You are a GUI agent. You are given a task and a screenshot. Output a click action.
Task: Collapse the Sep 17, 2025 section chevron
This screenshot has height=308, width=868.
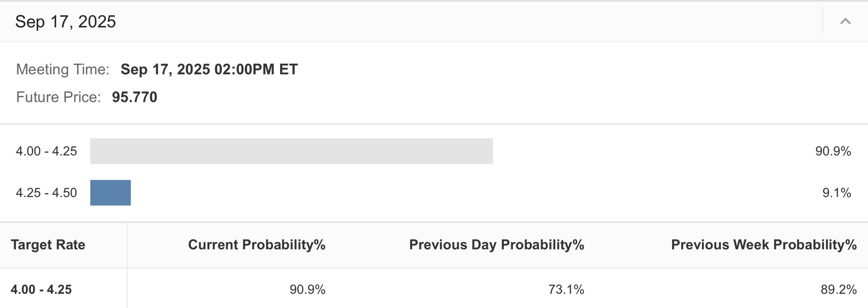point(845,21)
